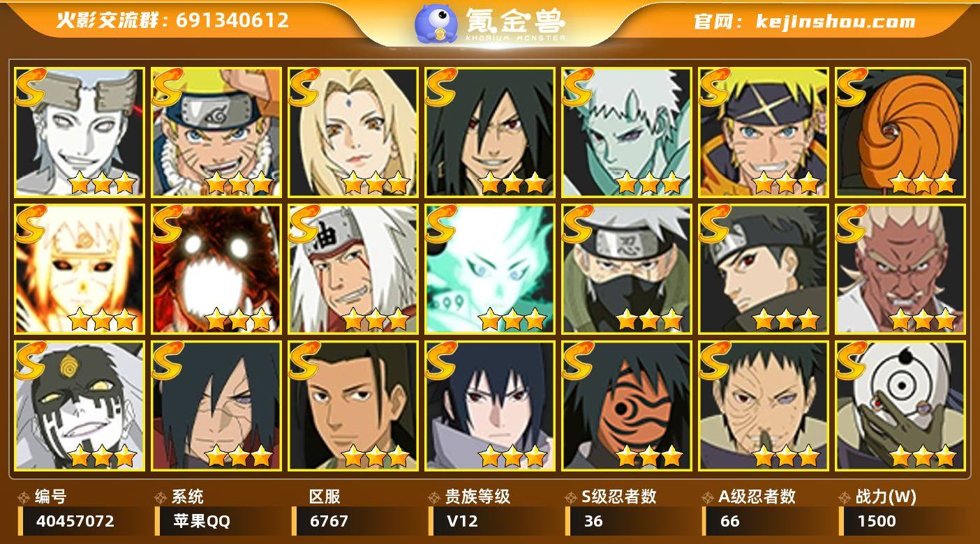Image resolution: width=980 pixels, height=544 pixels.
Task: Select the masked Kakashi portrait
Action: coord(627,269)
